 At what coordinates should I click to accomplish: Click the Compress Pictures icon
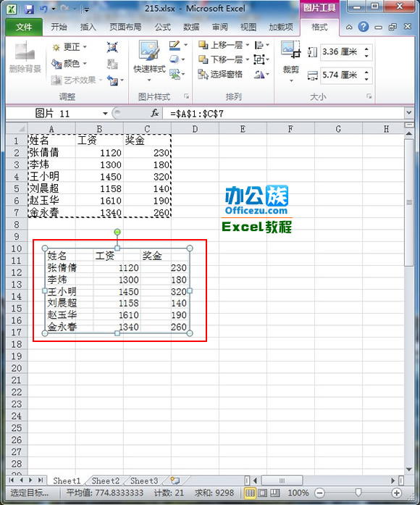click(112, 47)
